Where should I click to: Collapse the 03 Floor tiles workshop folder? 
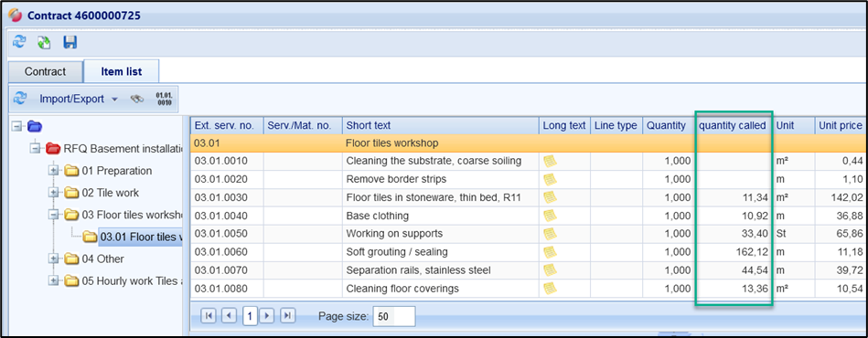pos(54,215)
